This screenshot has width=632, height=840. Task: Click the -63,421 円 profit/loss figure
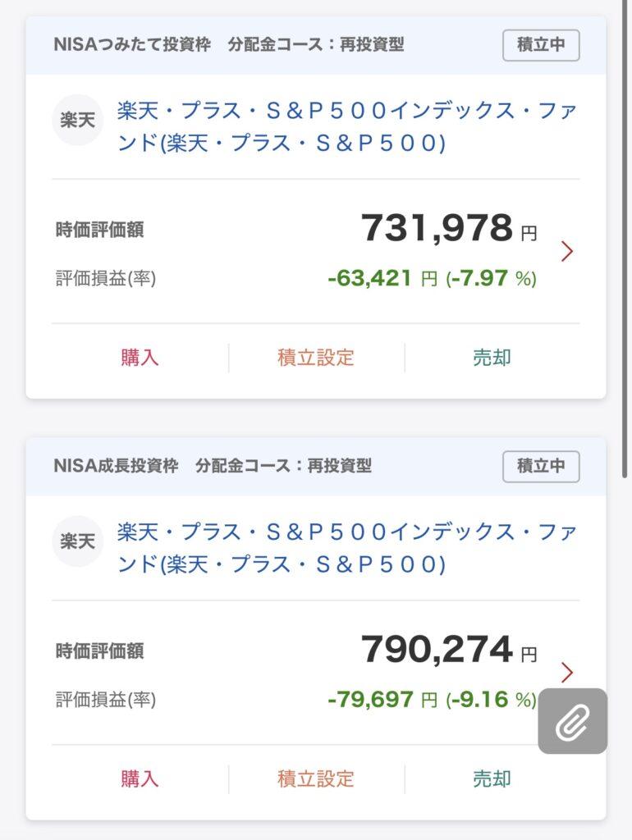point(382,279)
